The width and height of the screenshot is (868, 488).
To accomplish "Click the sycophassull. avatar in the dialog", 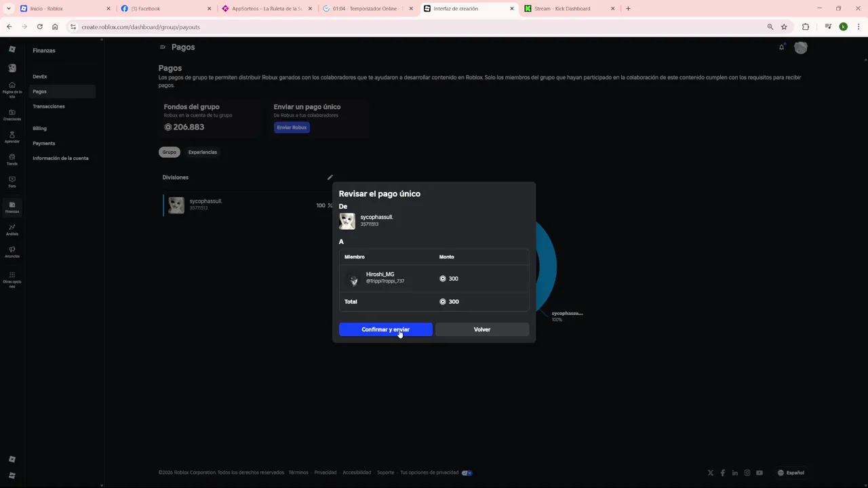I will click(x=347, y=221).
